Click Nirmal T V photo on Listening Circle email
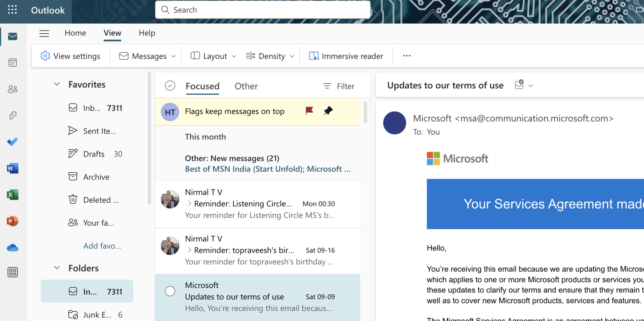Viewport: 644px width, 321px height. [x=170, y=199]
